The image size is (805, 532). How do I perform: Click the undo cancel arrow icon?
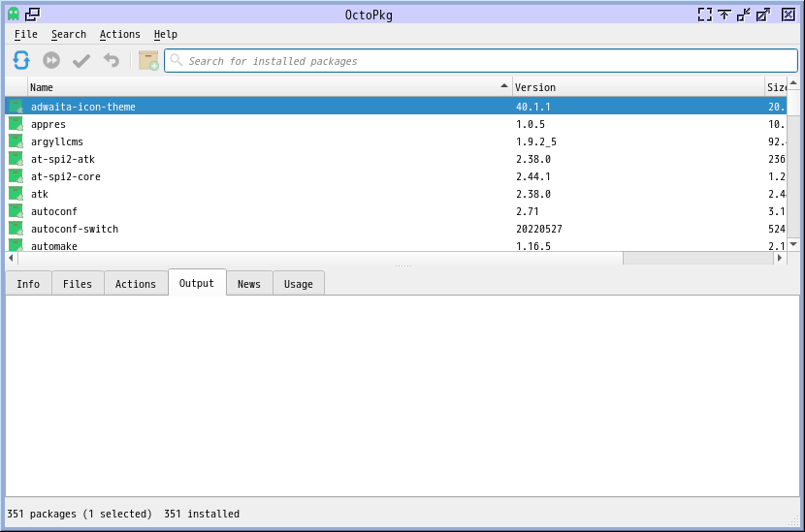tap(112, 60)
